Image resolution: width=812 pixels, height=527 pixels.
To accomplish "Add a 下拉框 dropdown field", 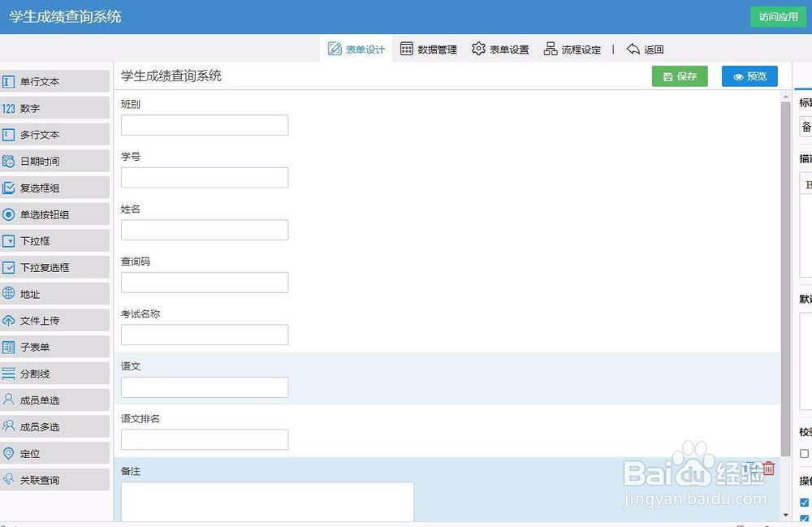I will click(54, 241).
